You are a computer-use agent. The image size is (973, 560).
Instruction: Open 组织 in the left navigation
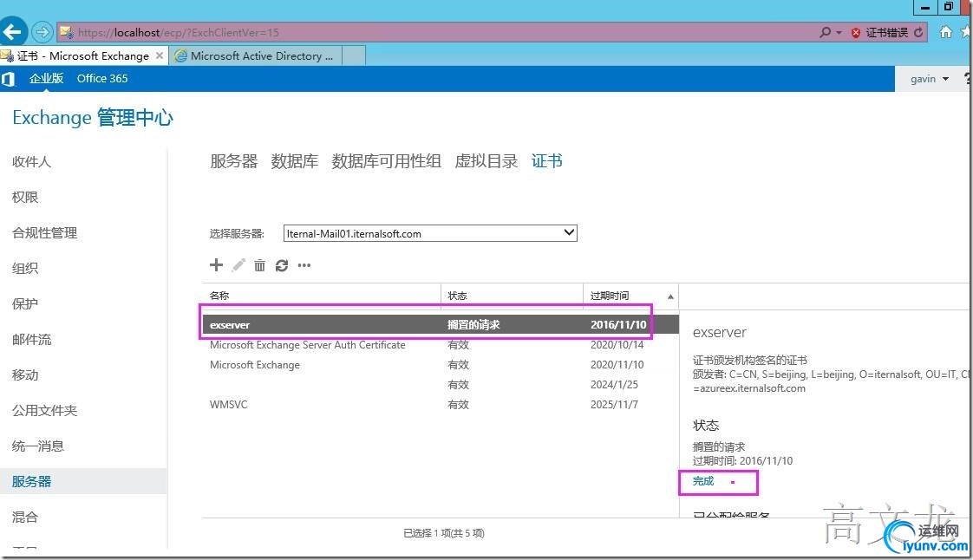(x=25, y=269)
